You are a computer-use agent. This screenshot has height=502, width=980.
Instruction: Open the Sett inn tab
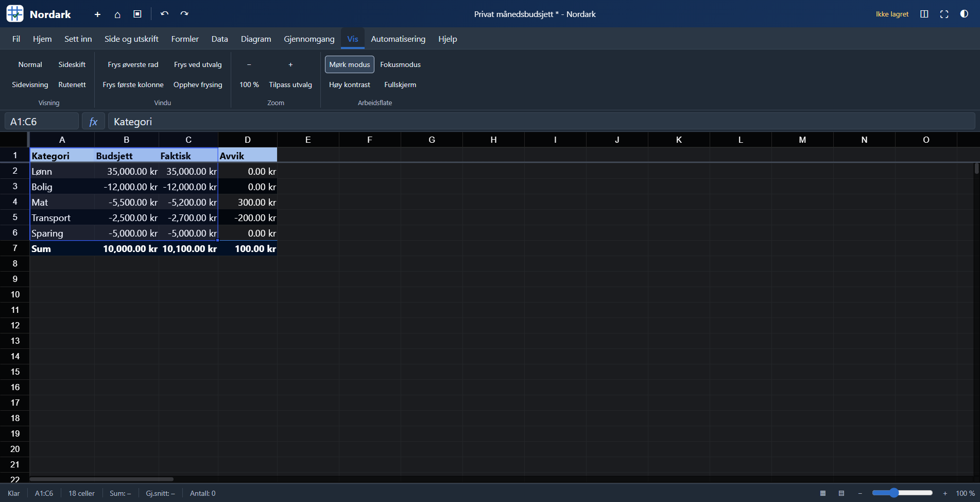click(x=78, y=39)
